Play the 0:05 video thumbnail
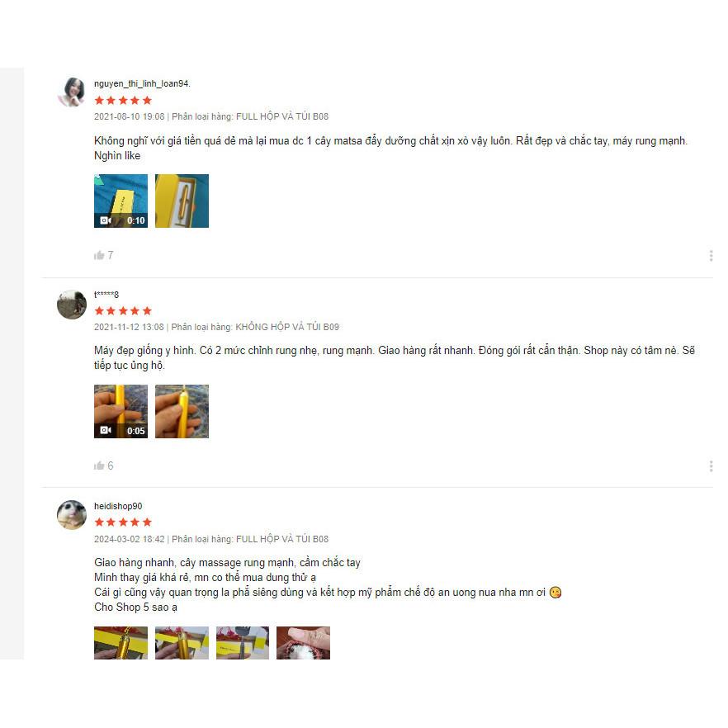The height and width of the screenshot is (728, 728). pos(121,411)
